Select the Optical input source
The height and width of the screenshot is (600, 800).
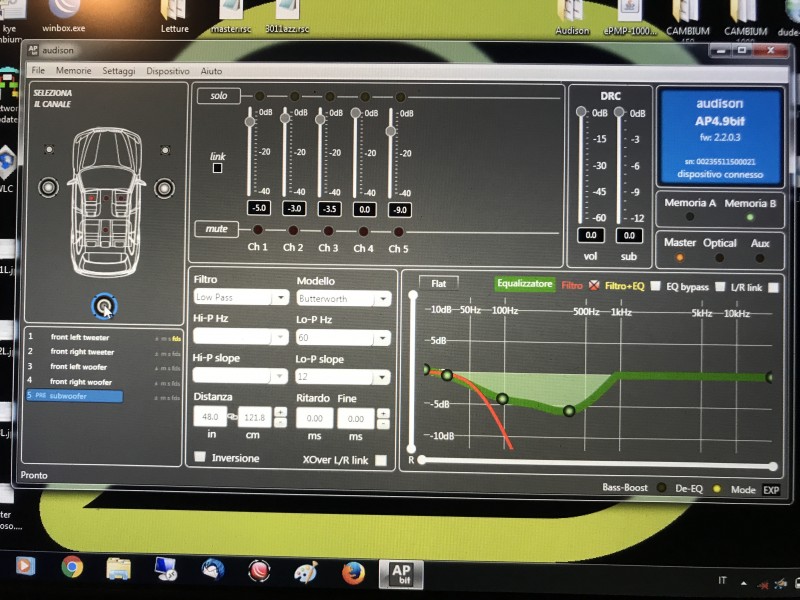(x=719, y=258)
